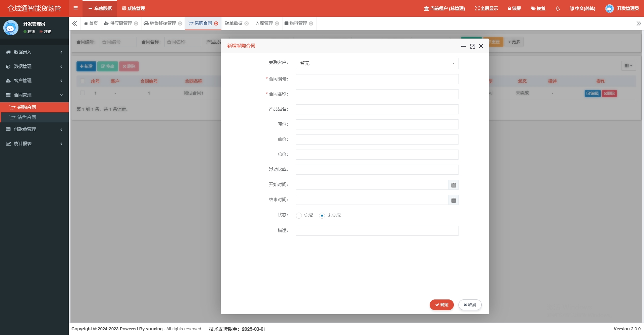Select the 完成 status radio button
The width and height of the screenshot is (644, 335).
tap(299, 216)
